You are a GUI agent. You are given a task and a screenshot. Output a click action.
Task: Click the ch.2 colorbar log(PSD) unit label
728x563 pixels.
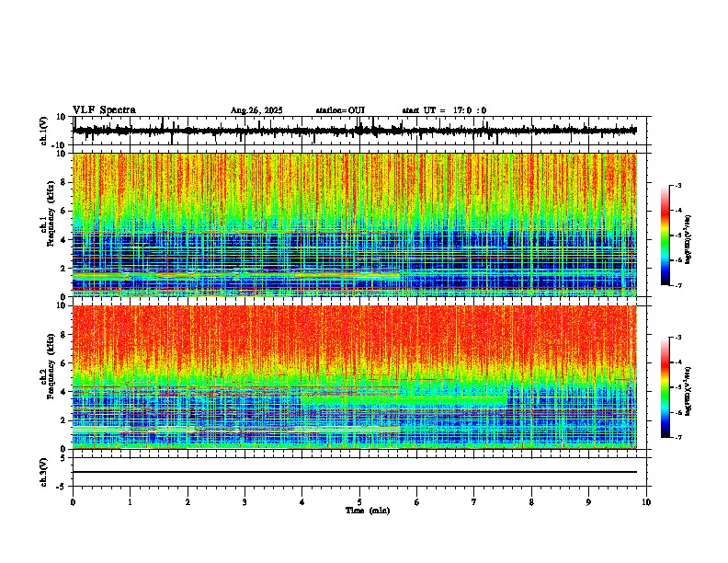click(688, 391)
